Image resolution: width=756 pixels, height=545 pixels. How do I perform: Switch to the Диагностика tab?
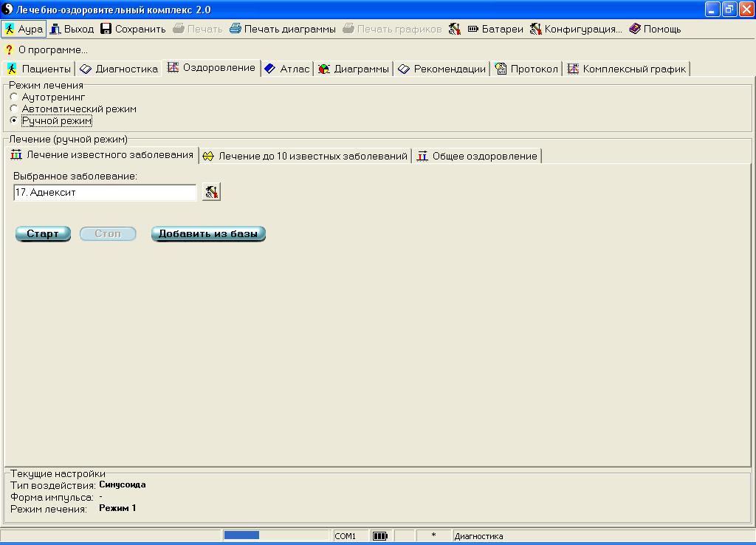tap(119, 69)
